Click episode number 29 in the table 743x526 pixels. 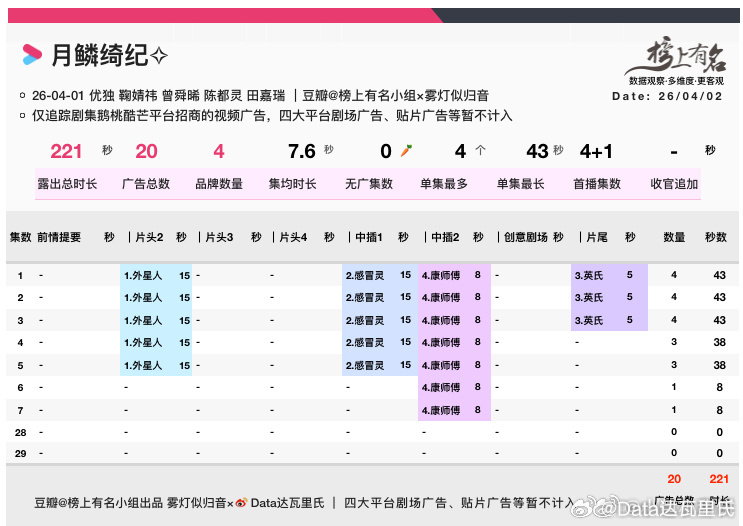click(20, 453)
